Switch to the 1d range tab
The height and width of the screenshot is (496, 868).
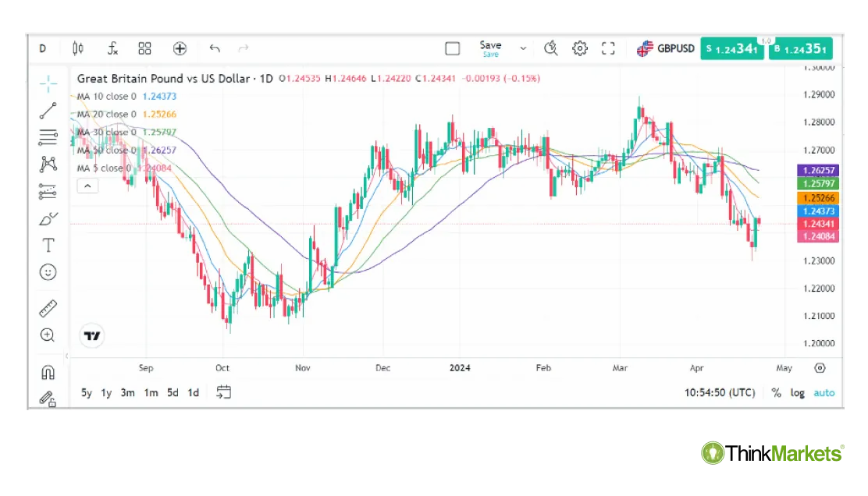tap(193, 392)
